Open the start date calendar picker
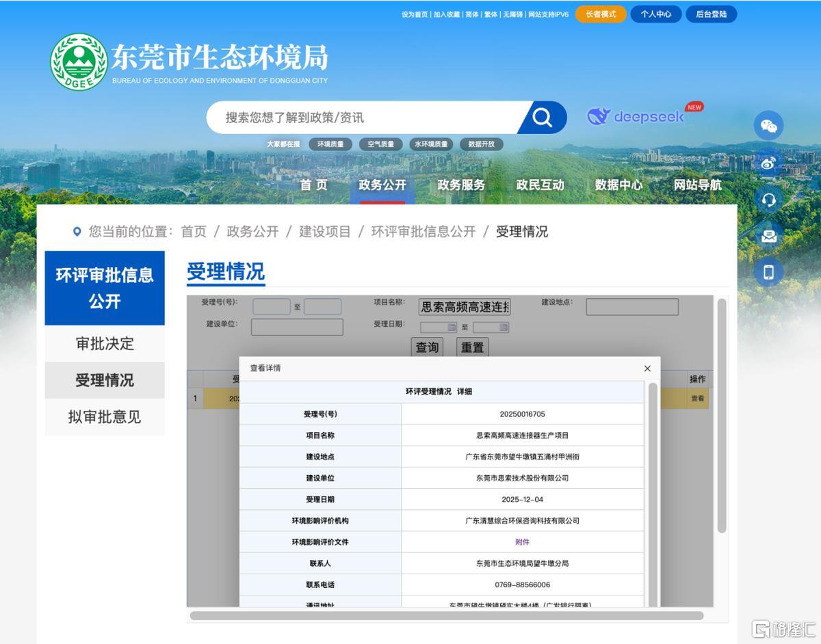 tap(452, 327)
